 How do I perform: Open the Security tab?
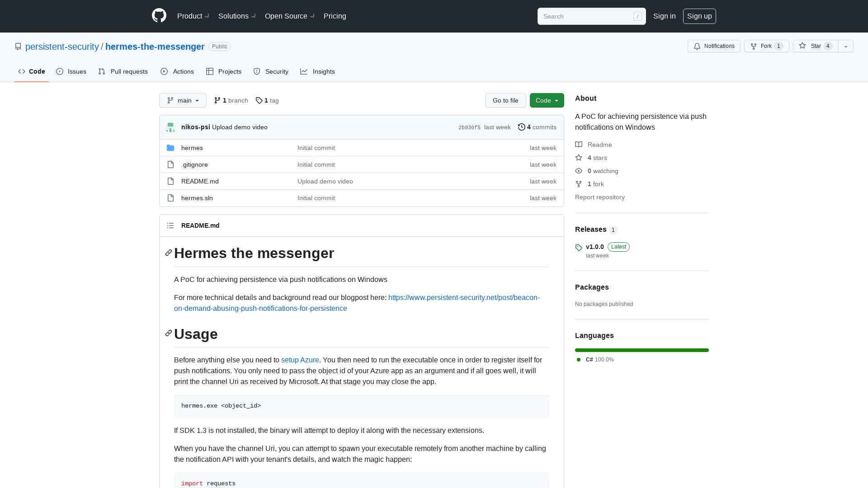click(271, 71)
